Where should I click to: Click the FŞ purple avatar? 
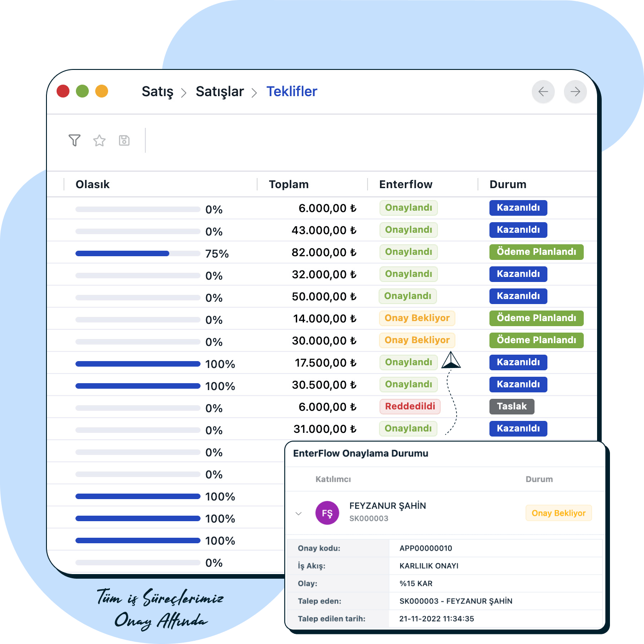click(x=327, y=513)
